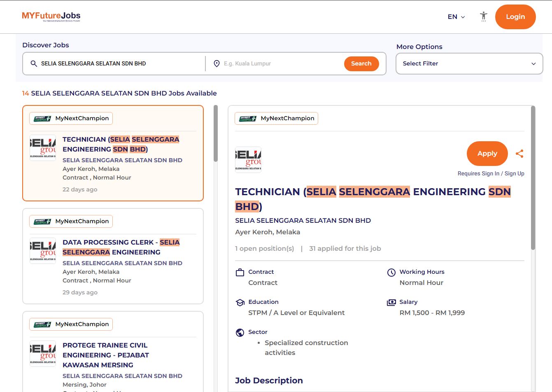This screenshot has height=392, width=552.
Task: Click company name in detail panel
Action: point(303,220)
